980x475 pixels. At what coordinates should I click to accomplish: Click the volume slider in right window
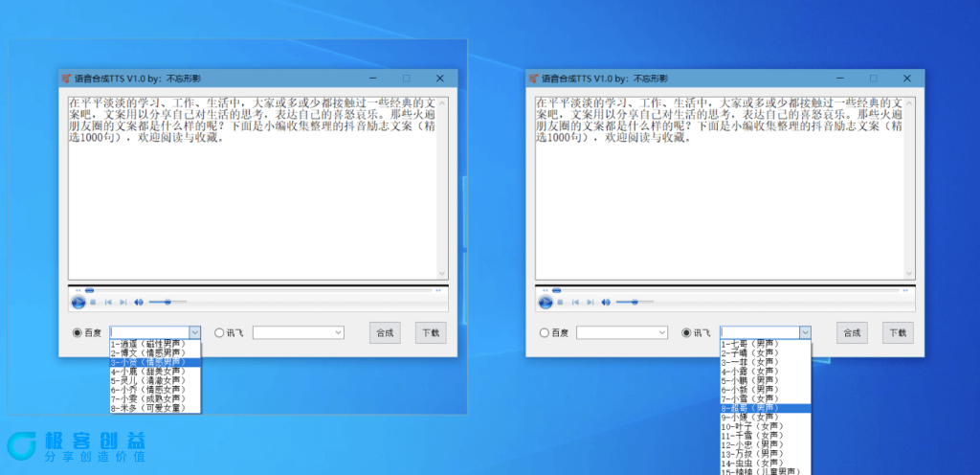635,303
